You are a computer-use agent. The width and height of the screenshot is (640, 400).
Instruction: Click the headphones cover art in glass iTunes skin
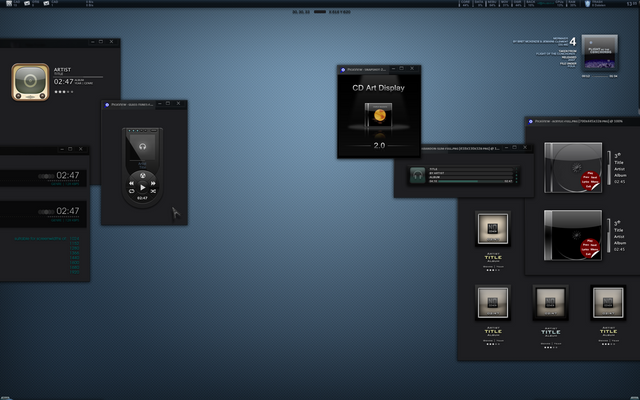click(x=142, y=146)
